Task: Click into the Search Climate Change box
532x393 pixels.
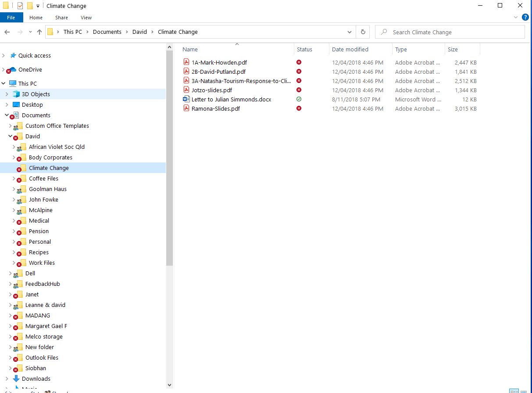Action: coord(450,32)
